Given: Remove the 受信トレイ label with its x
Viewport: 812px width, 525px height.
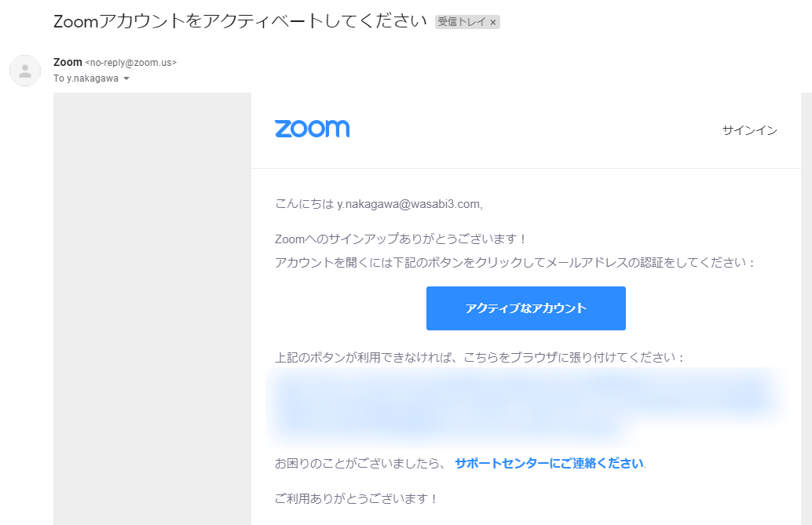Looking at the screenshot, I should (x=493, y=22).
